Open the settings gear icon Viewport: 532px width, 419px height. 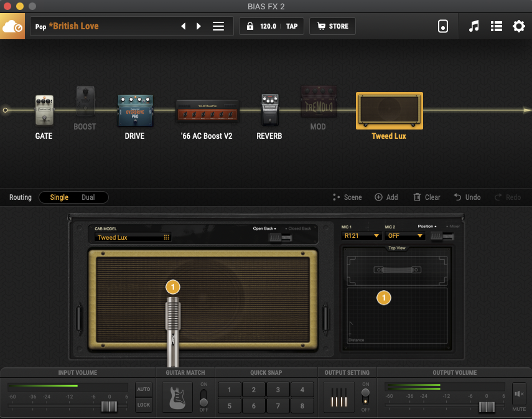pyautogui.click(x=518, y=26)
